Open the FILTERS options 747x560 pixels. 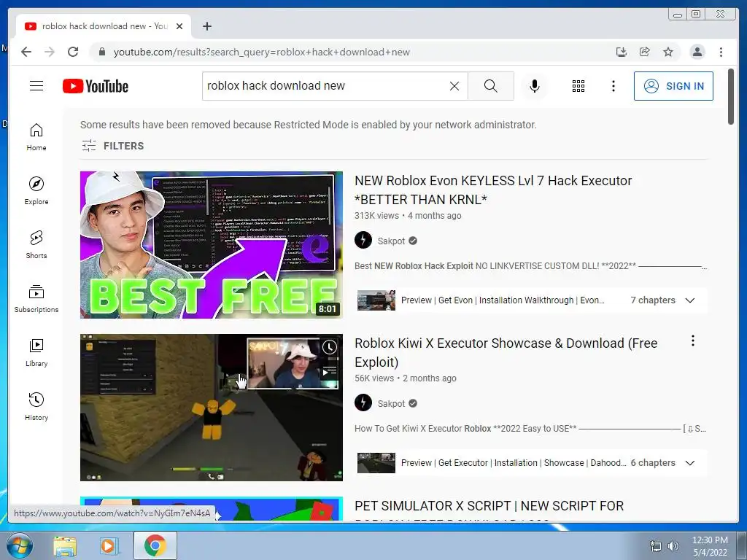pos(112,146)
